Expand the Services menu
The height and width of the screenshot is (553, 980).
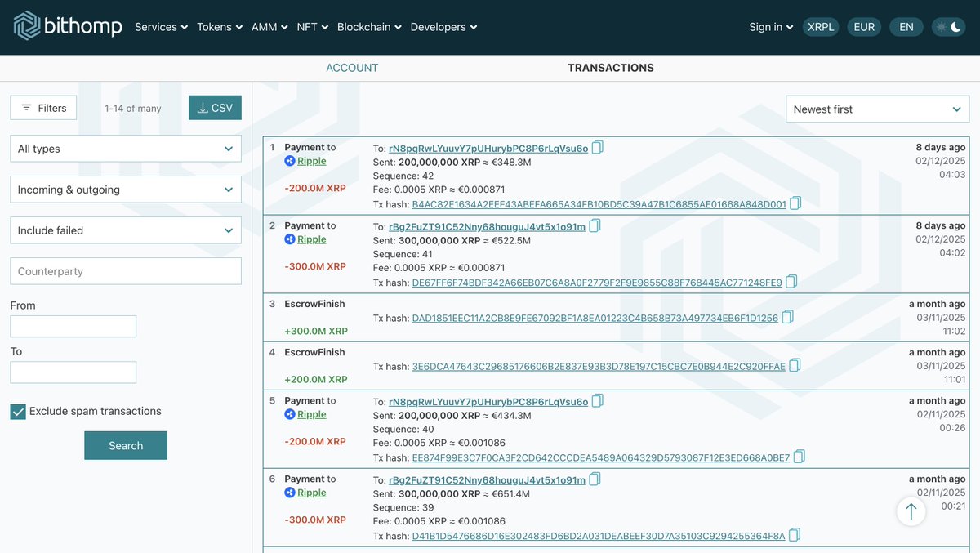161,27
